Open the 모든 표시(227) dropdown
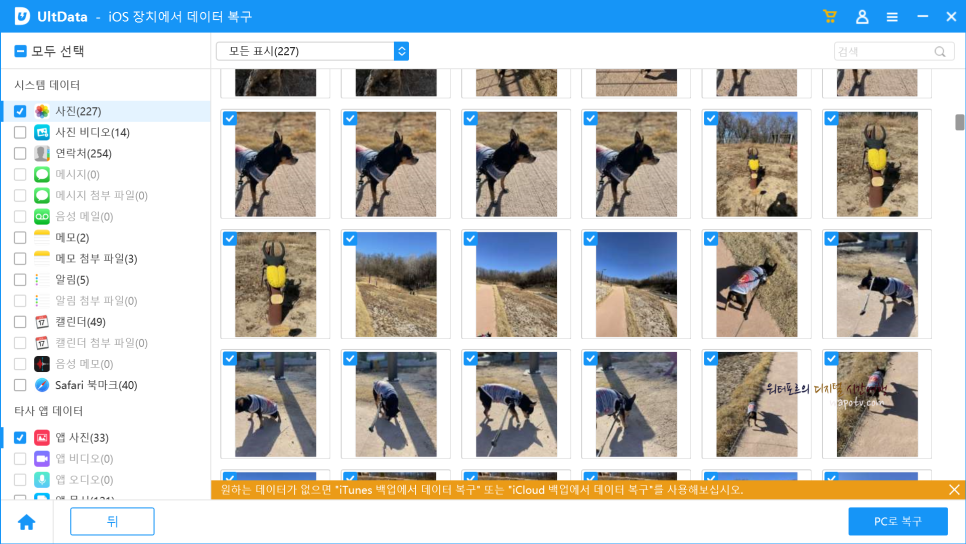Viewport: 966px width, 544px height. pyautogui.click(x=312, y=51)
